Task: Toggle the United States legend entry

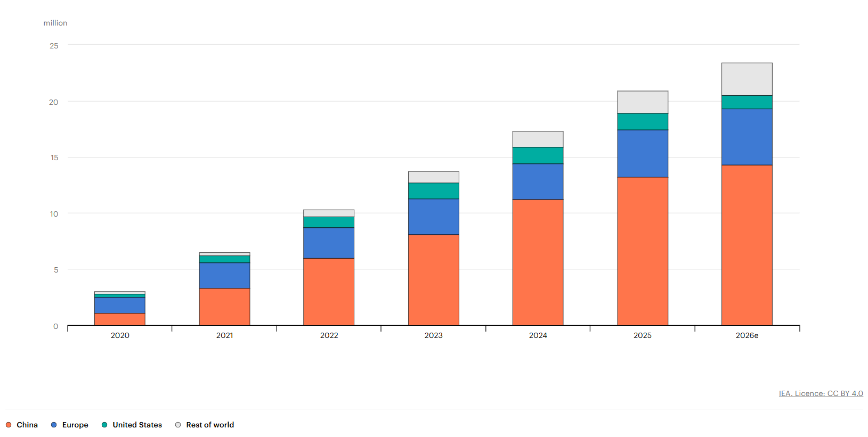Action: click(132, 425)
